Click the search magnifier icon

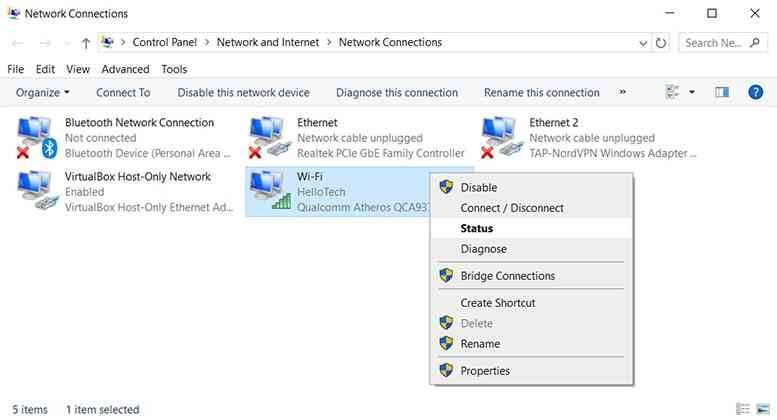click(755, 43)
